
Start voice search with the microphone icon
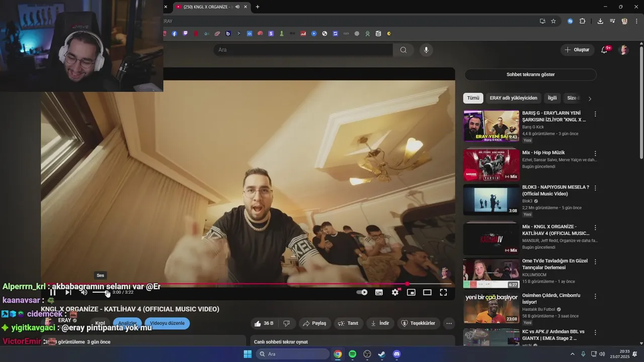pos(426,50)
